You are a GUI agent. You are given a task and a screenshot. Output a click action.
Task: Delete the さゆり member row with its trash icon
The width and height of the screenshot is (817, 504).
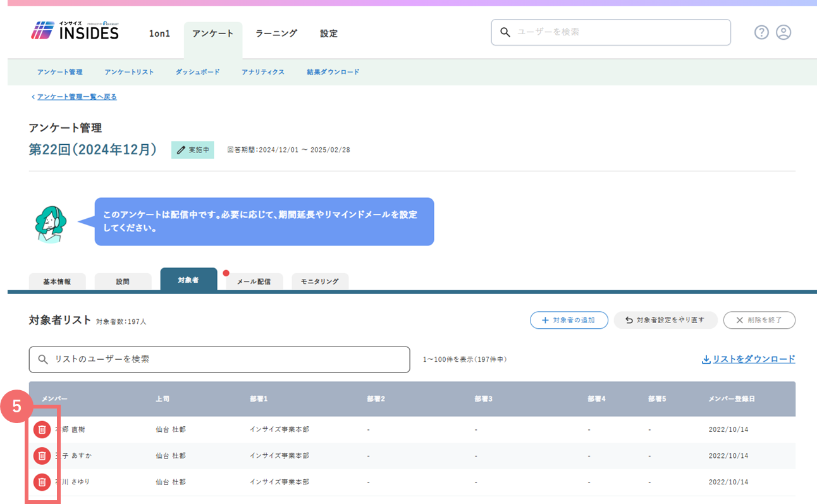(42, 482)
